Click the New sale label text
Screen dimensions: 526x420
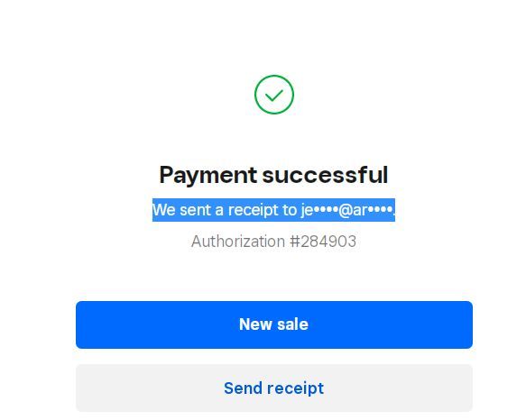[x=273, y=324]
